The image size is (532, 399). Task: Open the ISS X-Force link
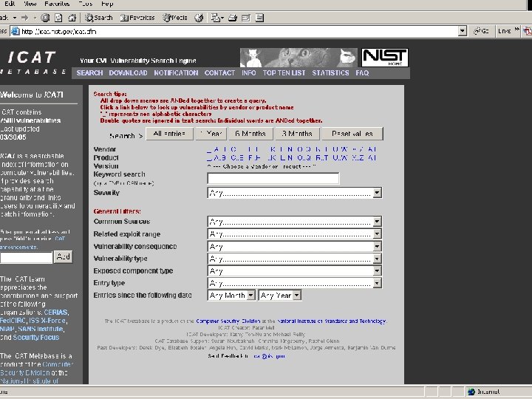pos(47,321)
